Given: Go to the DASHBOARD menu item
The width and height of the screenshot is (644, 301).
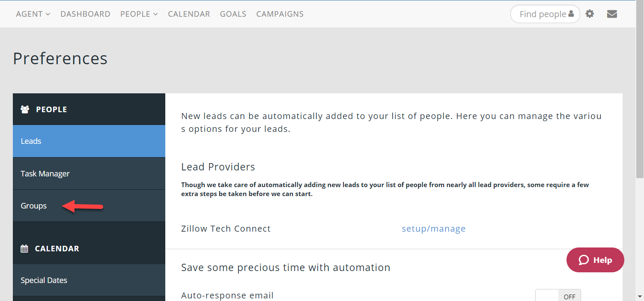Looking at the screenshot, I should pos(85,14).
